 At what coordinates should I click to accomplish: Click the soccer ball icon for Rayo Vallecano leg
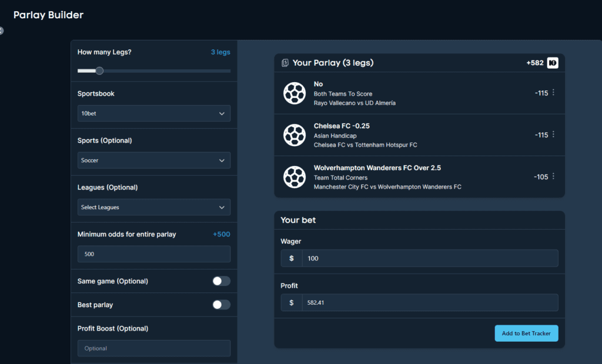click(x=295, y=93)
